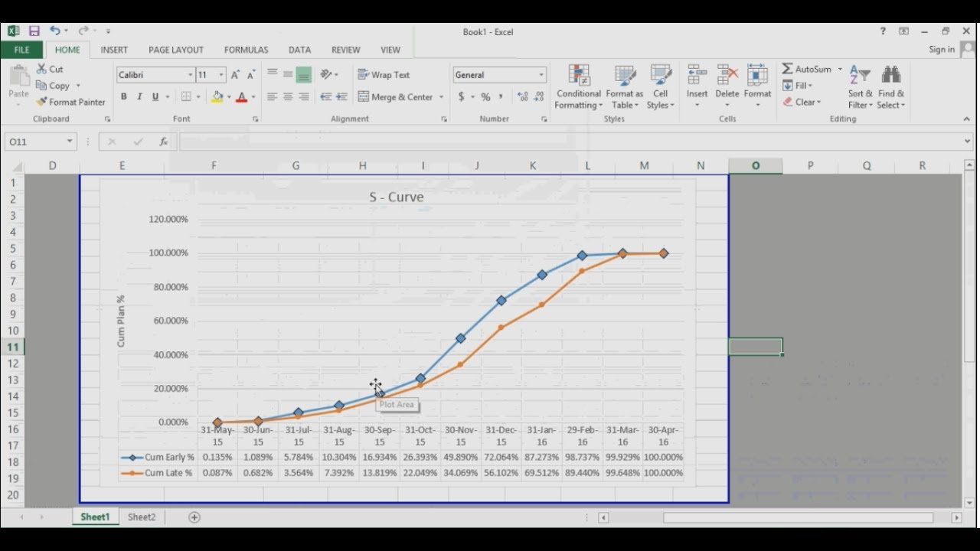The image size is (980, 551).
Task: Center text horizontally
Action: click(288, 97)
